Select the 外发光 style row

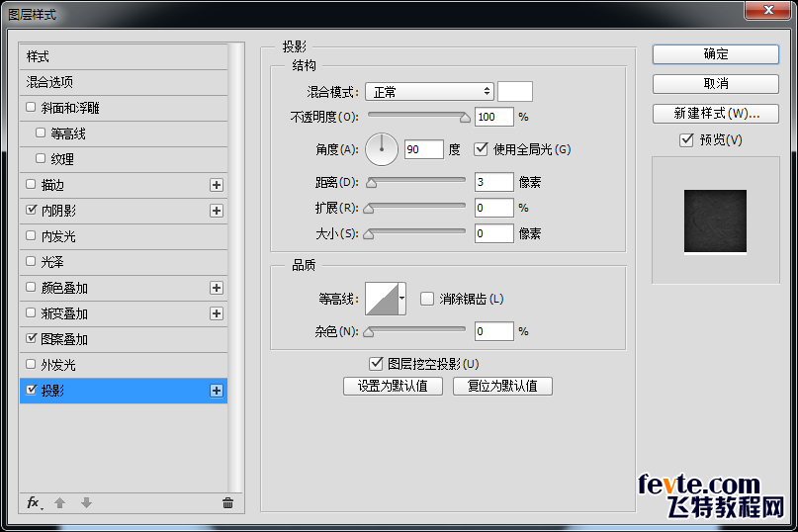click(x=124, y=365)
